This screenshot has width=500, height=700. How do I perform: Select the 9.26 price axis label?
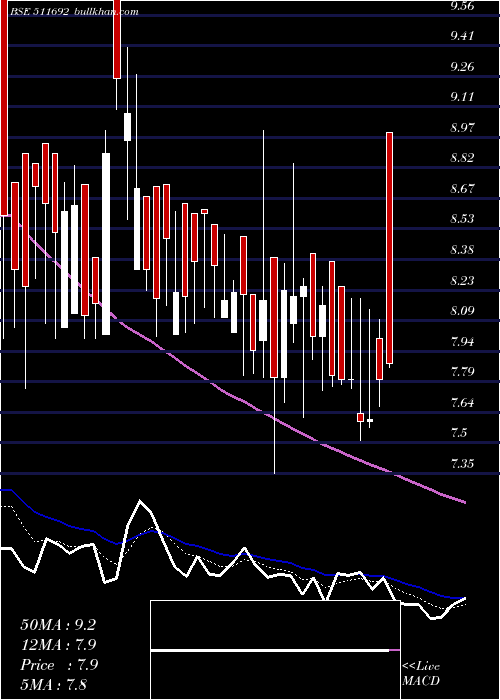coord(462,67)
